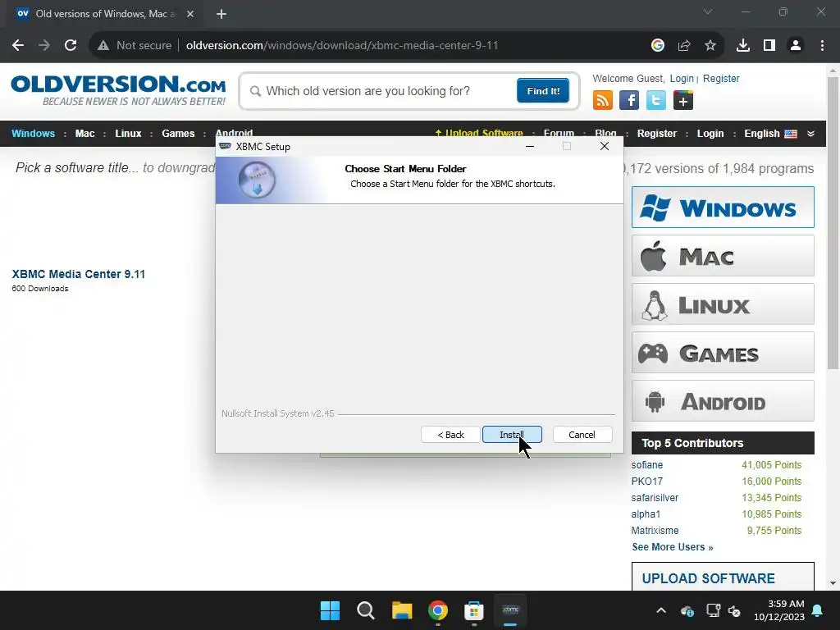
Task: Open the Register link beside Welcome Guest
Action: click(x=720, y=78)
